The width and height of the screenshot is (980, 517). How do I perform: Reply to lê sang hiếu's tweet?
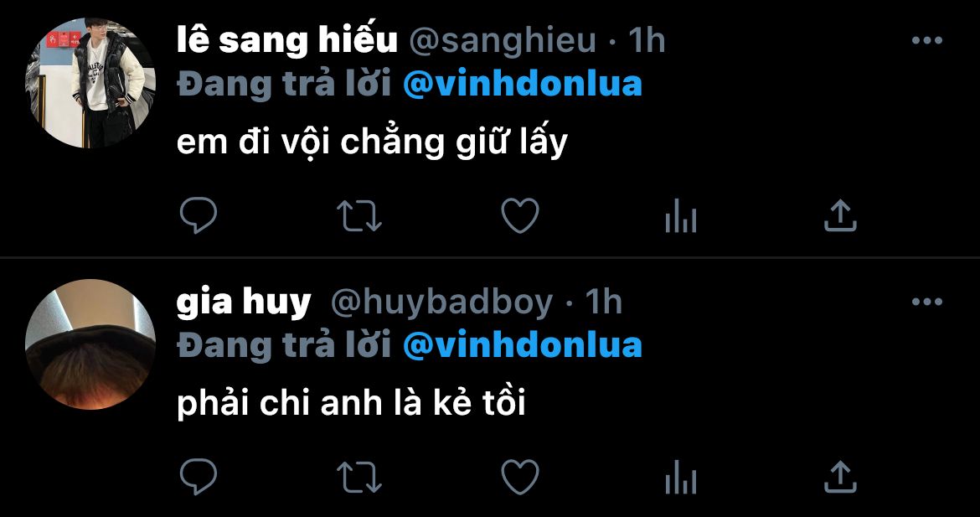point(199,215)
